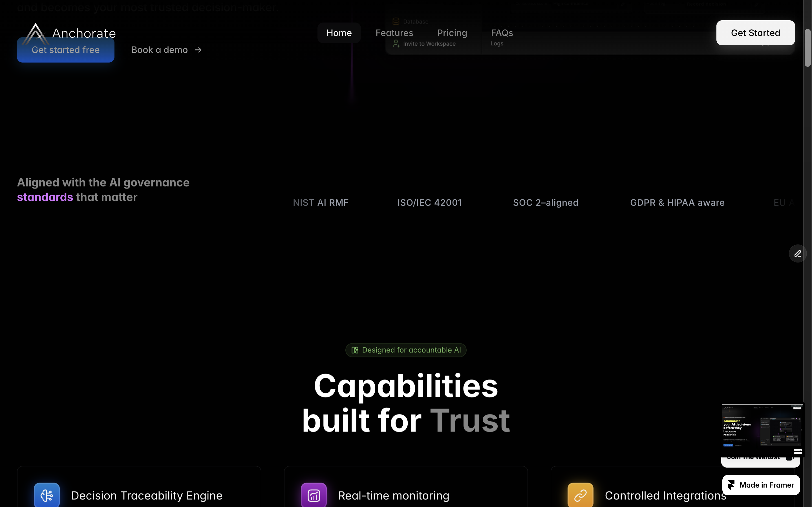The width and height of the screenshot is (812, 507).
Task: Click the Anchorate logo mark
Action: pyautogui.click(x=35, y=33)
